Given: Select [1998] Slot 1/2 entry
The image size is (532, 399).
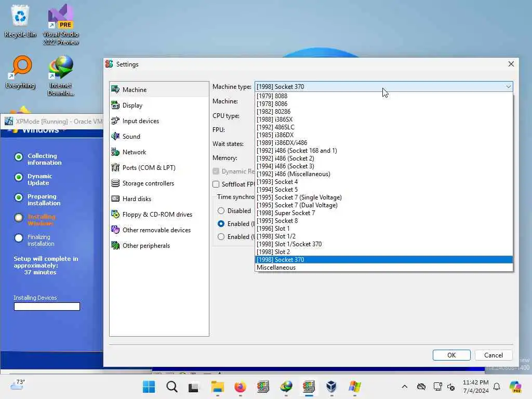Looking at the screenshot, I should 384,236.
